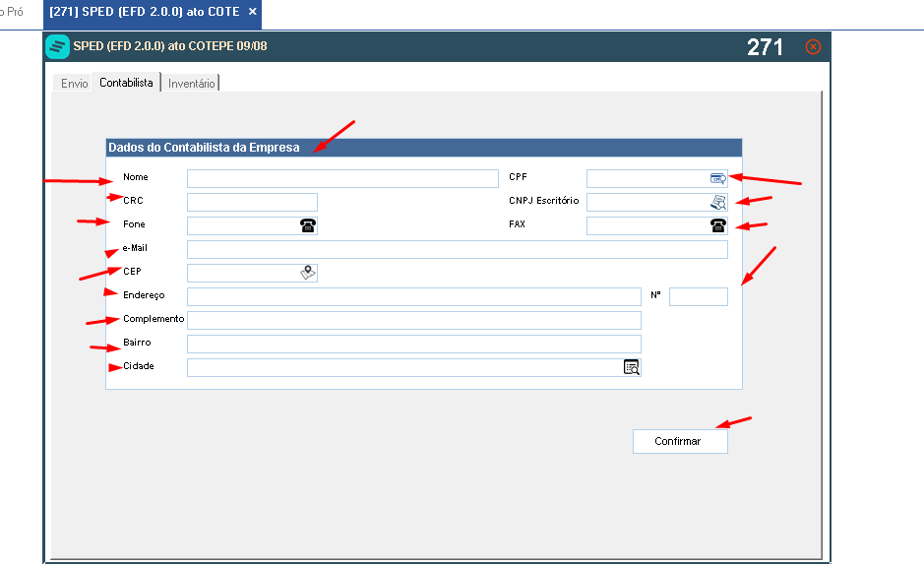924x567 pixels.
Task: Click the 'e-Mail' label
Action: point(135,247)
